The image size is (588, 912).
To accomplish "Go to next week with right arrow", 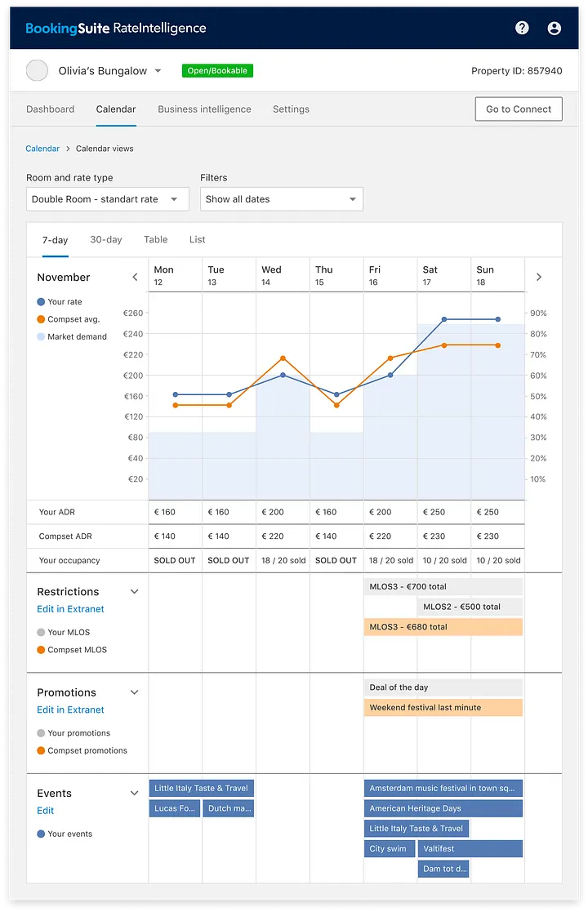I will pos(539,278).
